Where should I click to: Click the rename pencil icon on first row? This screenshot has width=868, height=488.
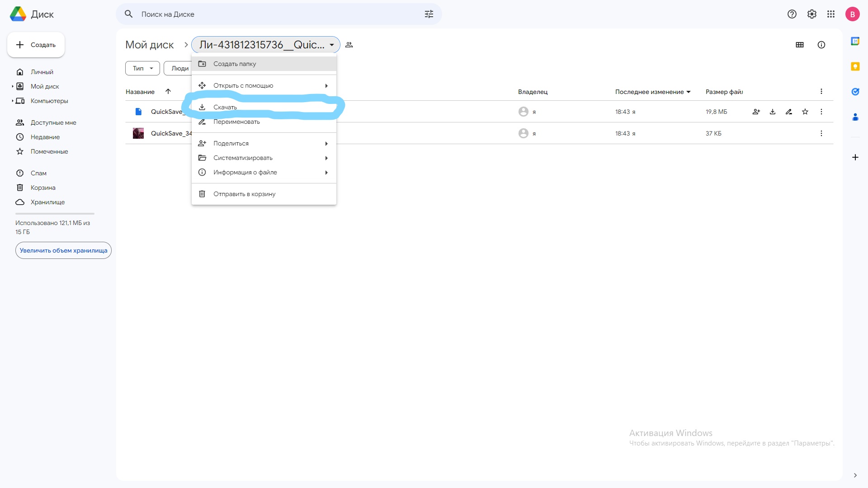[x=789, y=112]
